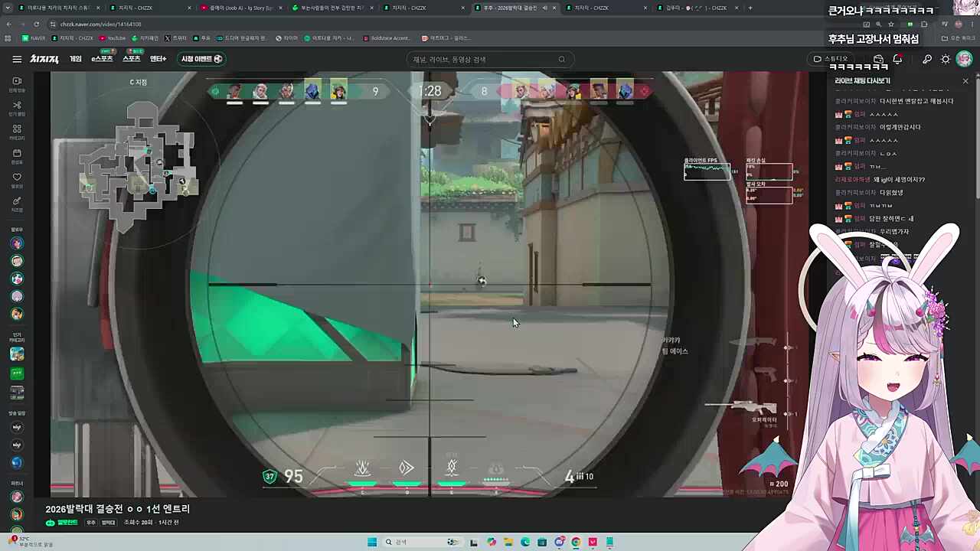The width and height of the screenshot is (980, 551).
Task: Open the Chzzk hamburger menu
Action: pos(17,59)
